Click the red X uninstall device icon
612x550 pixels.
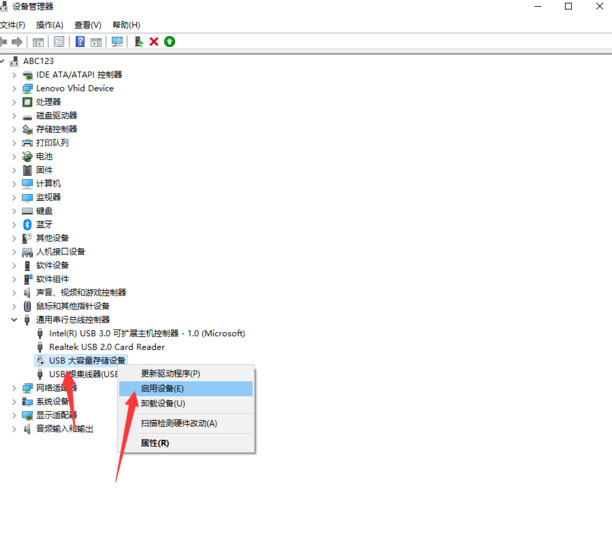pos(154,42)
